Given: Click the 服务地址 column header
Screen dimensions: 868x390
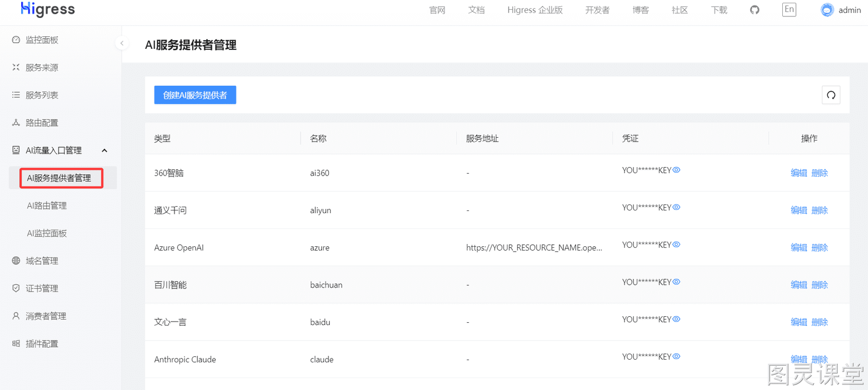Looking at the screenshot, I should click(482, 139).
